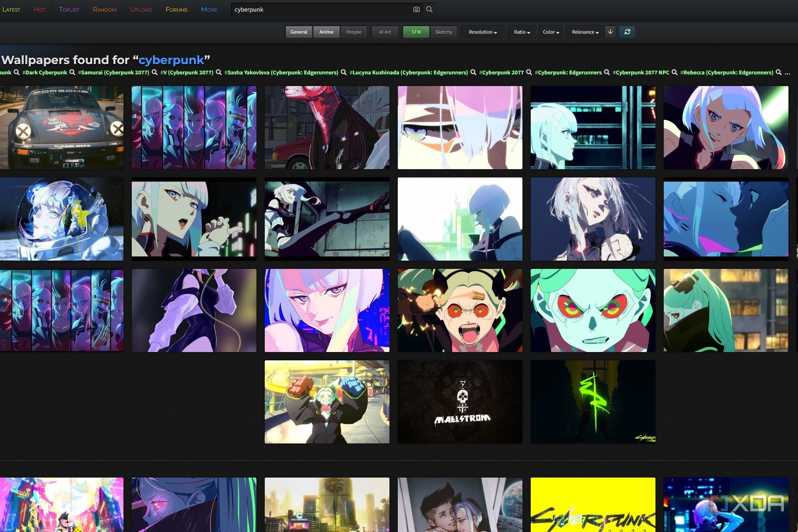798x532 pixels.
Task: Open the yellow Cyberpunk logo wallpaper
Action: 593,505
